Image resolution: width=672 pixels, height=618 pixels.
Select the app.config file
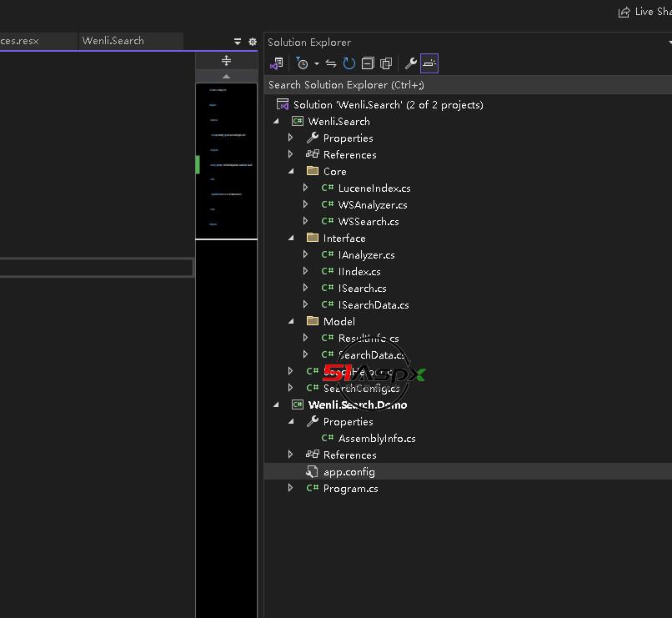click(x=349, y=472)
